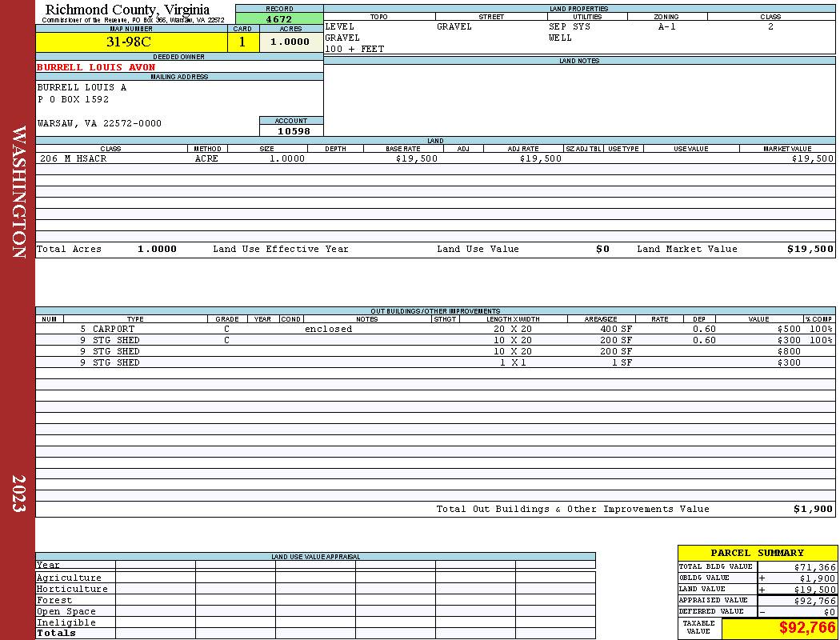The image size is (840, 640).
Task: Click the Horticulture row label
Action: pos(72,589)
